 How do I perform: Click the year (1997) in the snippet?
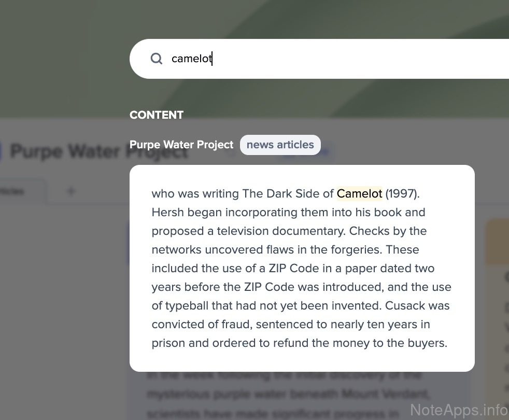pos(402,193)
